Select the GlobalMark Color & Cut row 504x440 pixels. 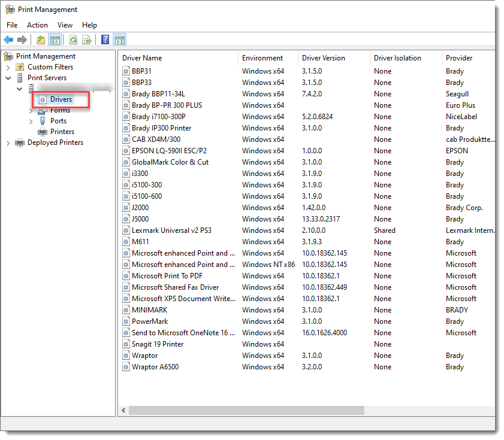pos(307,162)
